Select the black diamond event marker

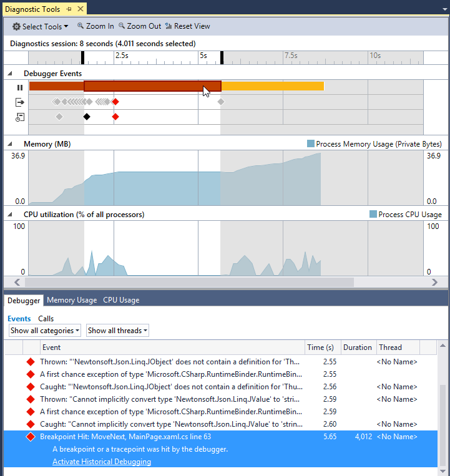pyautogui.click(x=87, y=117)
